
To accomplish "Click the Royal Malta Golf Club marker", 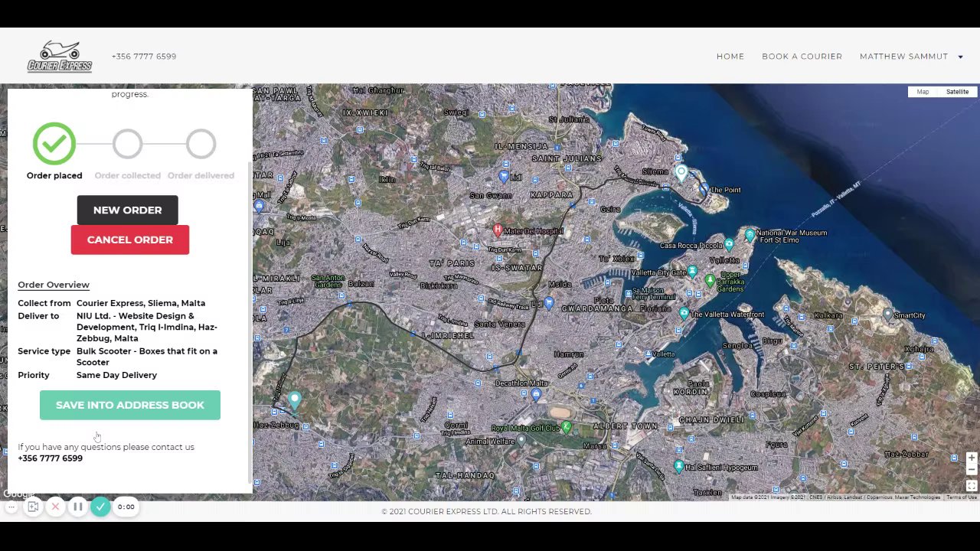I will click(567, 427).
